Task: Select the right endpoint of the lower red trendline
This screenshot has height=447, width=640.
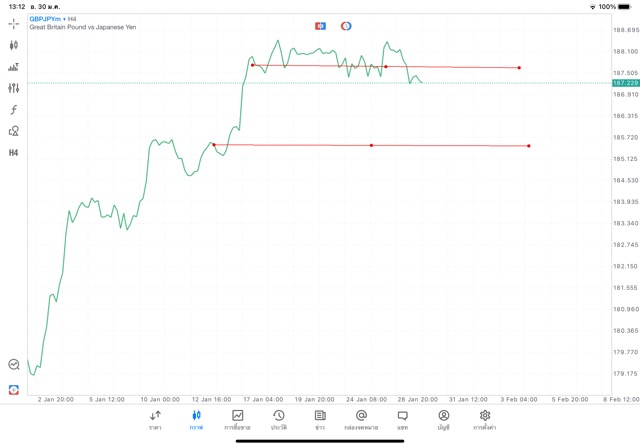Action: [528, 146]
